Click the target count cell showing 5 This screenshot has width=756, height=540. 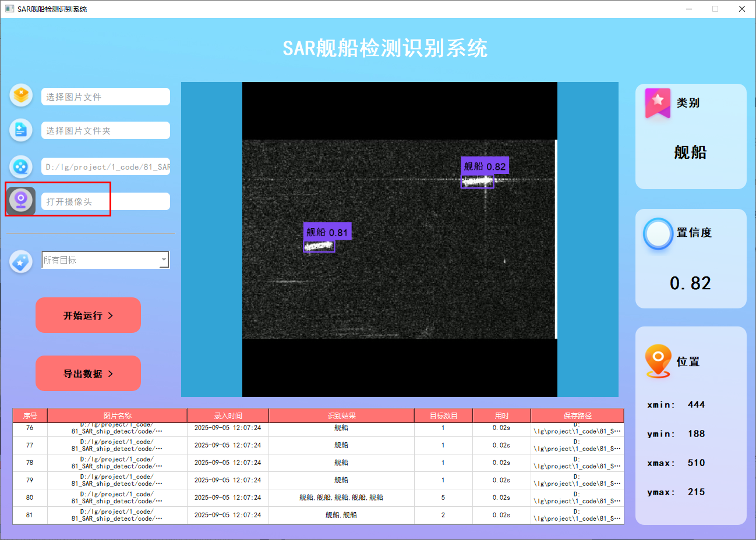[x=443, y=498]
